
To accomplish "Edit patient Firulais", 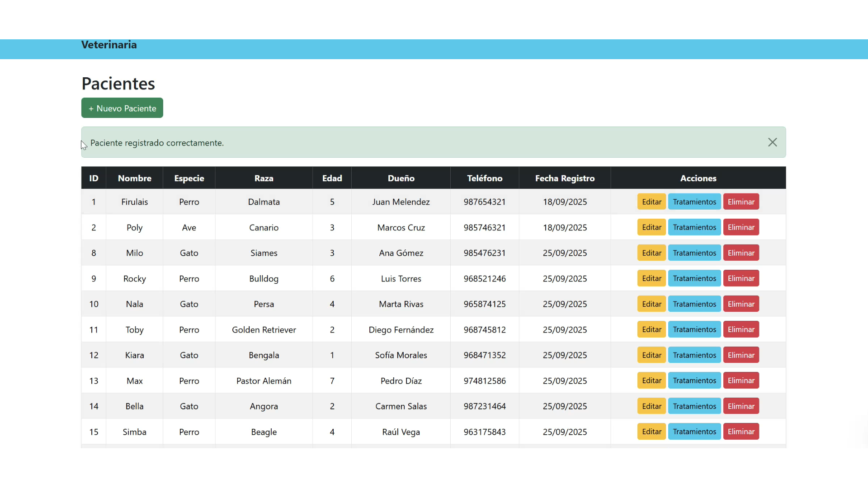I will [x=651, y=202].
